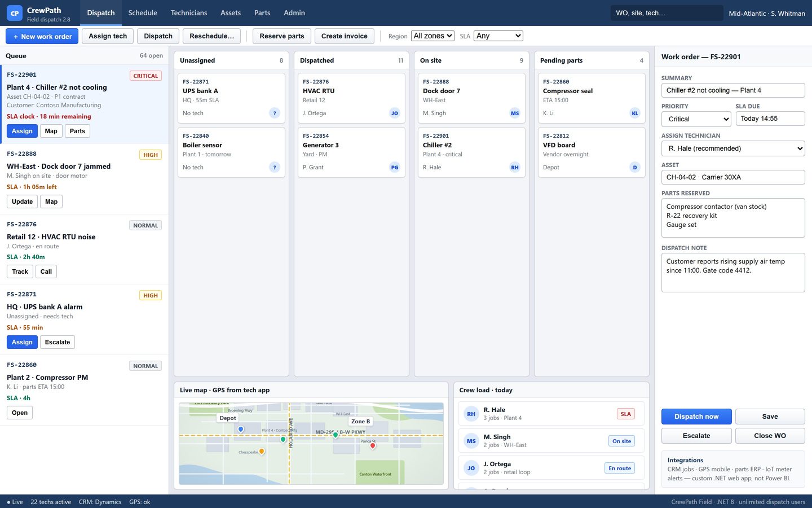This screenshot has height=508, width=812.
Task: Click the Asset CH-04-02 field
Action: (733, 177)
